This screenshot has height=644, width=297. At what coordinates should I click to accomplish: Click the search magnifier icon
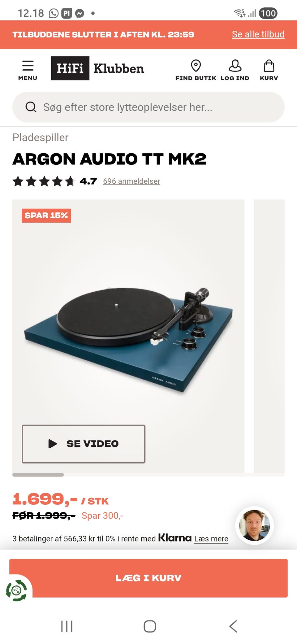pyautogui.click(x=31, y=107)
